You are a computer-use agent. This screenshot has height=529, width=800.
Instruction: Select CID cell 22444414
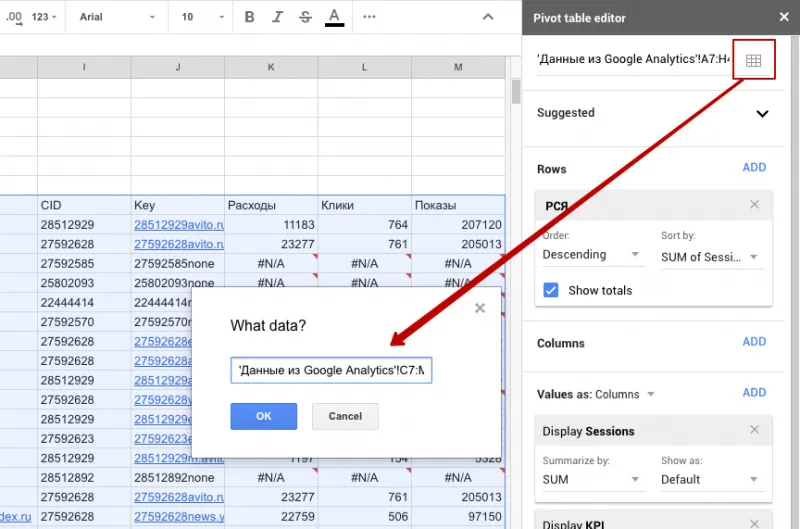coord(84,303)
